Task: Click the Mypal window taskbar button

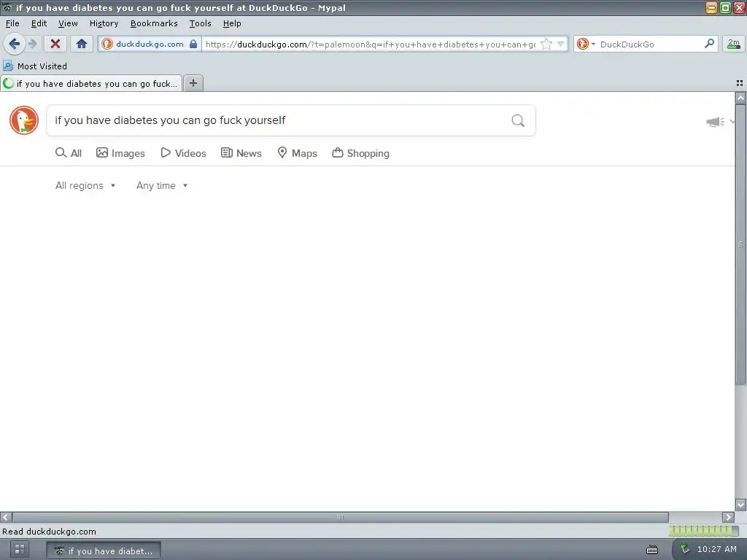Action: [104, 551]
